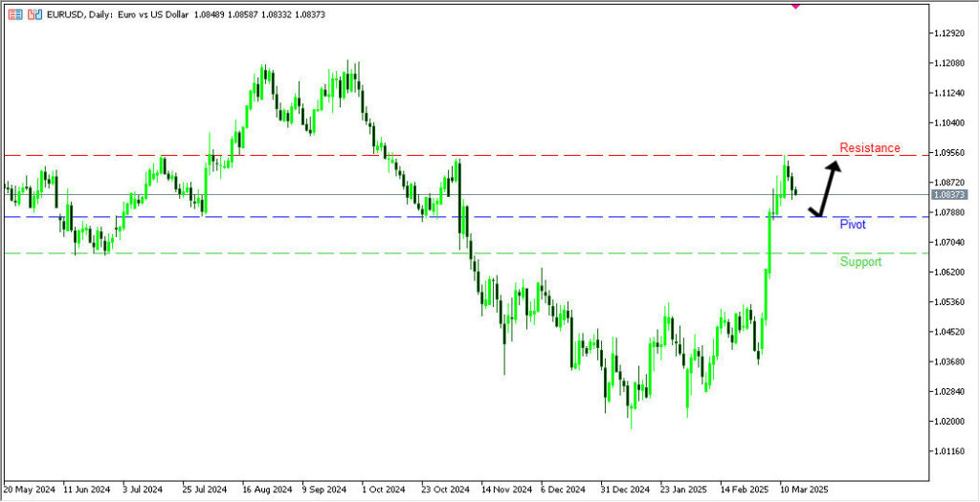Click the 1 Oct 2024 date label

click(x=382, y=489)
